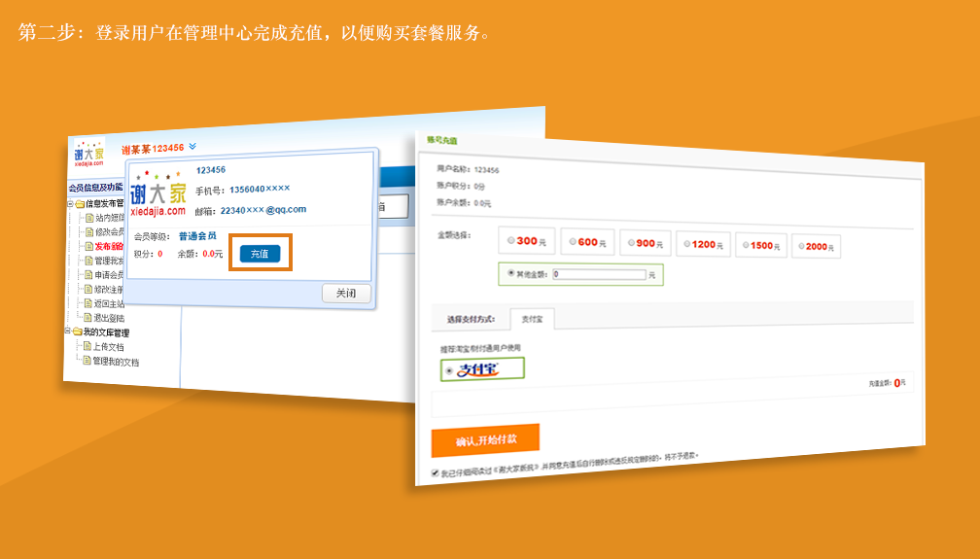Select the 1200 元 amount radio button
Viewport: 980px width, 559px height.
tap(685, 245)
